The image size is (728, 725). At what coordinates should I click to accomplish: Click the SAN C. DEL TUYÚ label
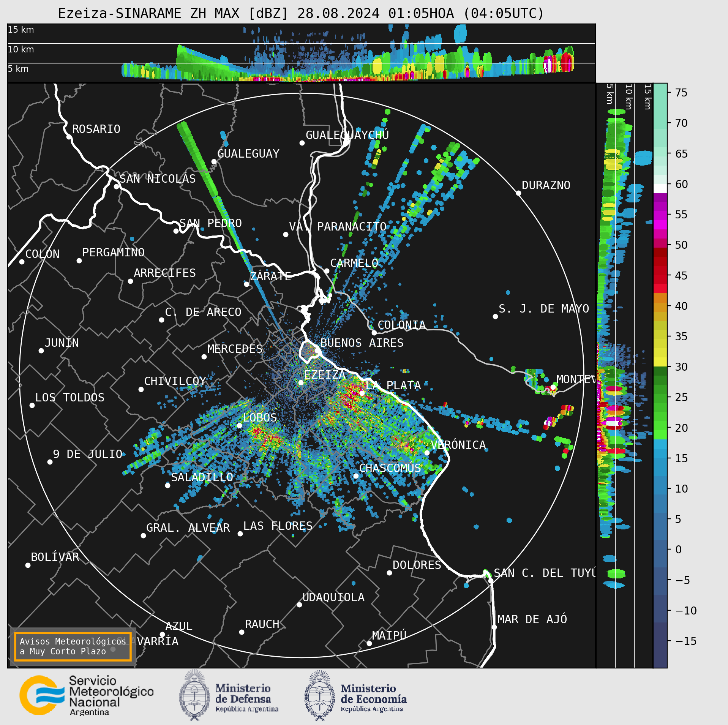pos(544,573)
